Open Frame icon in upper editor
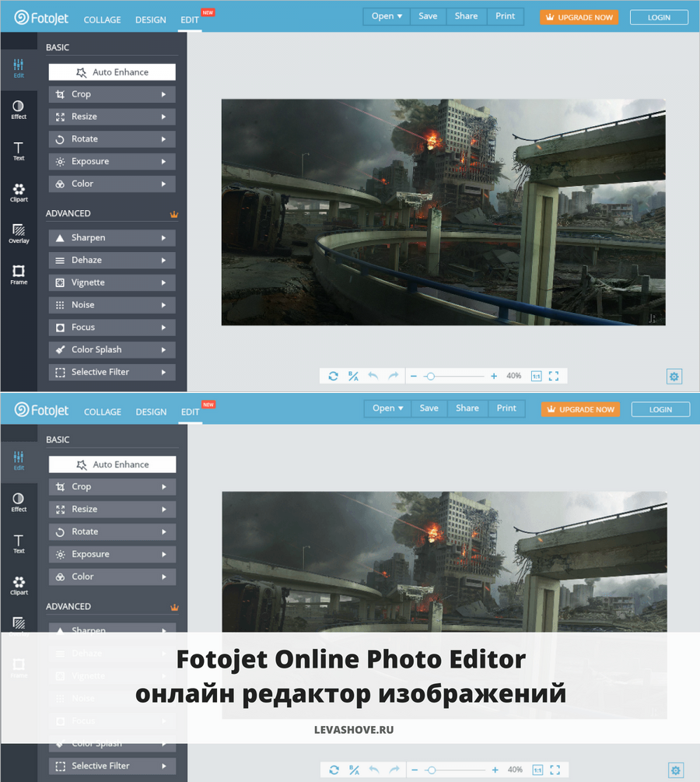Image resolution: width=700 pixels, height=782 pixels. [x=19, y=275]
